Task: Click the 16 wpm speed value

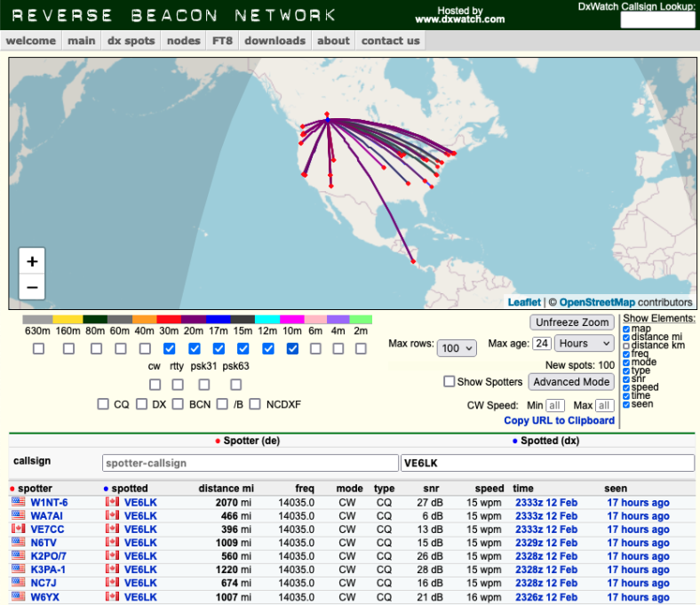Action: 484,597
